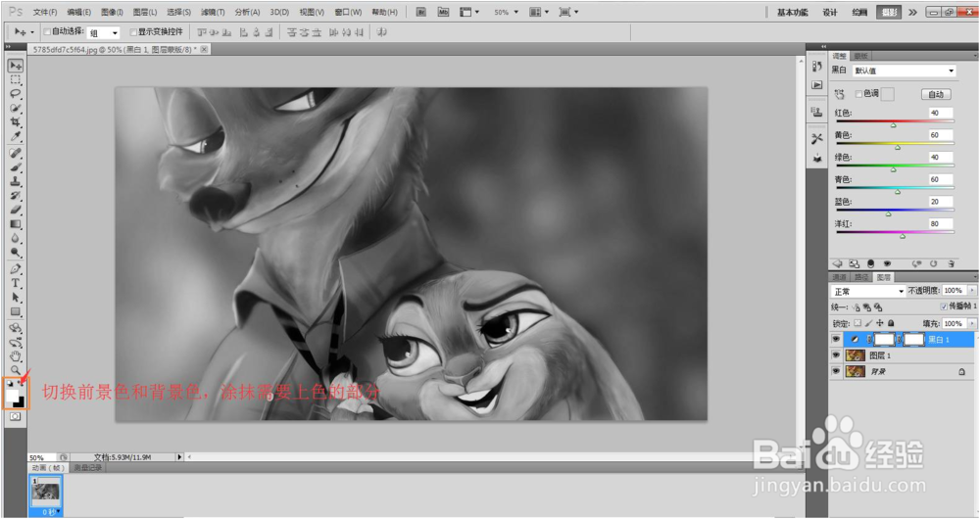Select the Rectangle shape tool
The height and width of the screenshot is (519, 980).
click(16, 312)
